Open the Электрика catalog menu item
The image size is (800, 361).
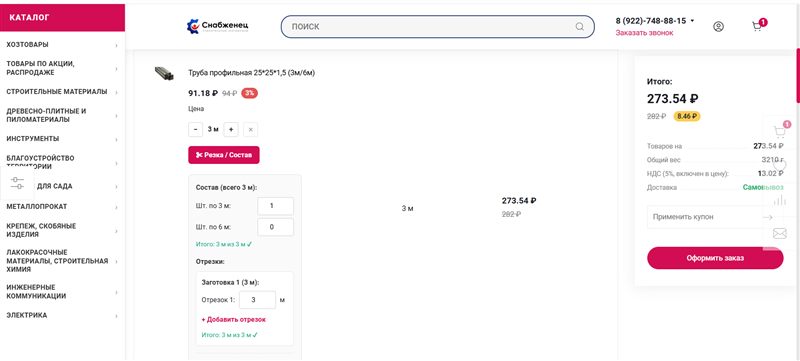tap(62, 315)
